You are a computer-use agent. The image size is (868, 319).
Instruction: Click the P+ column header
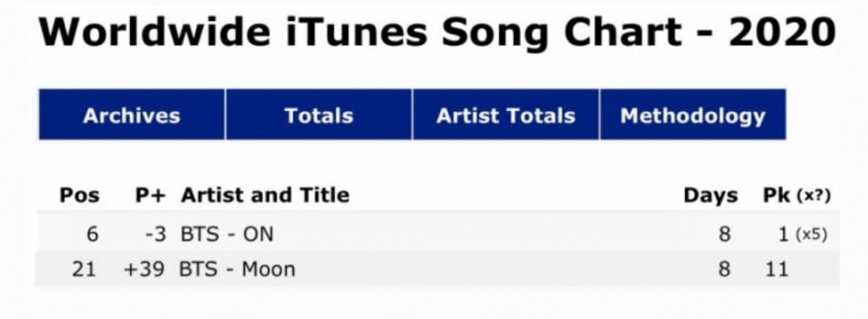[x=150, y=195]
